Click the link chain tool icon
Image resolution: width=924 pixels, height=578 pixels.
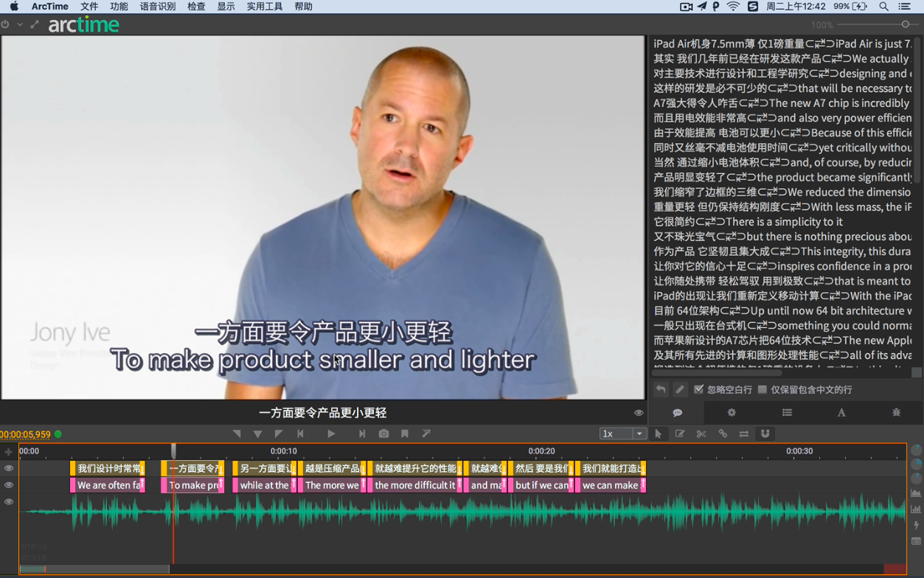[723, 434]
